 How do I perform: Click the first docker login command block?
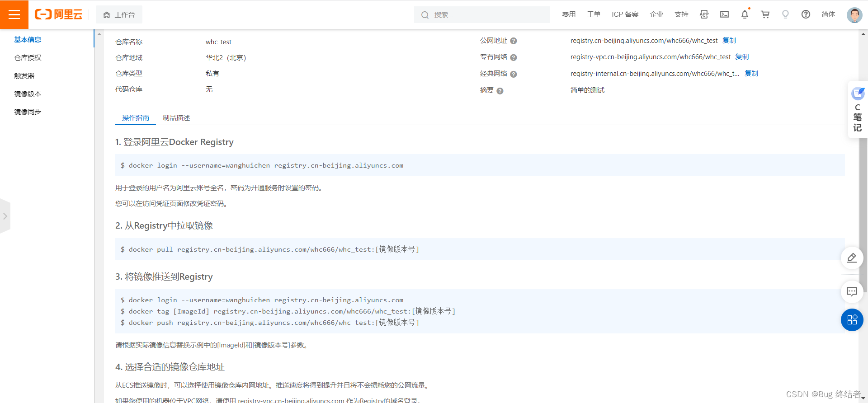point(480,165)
